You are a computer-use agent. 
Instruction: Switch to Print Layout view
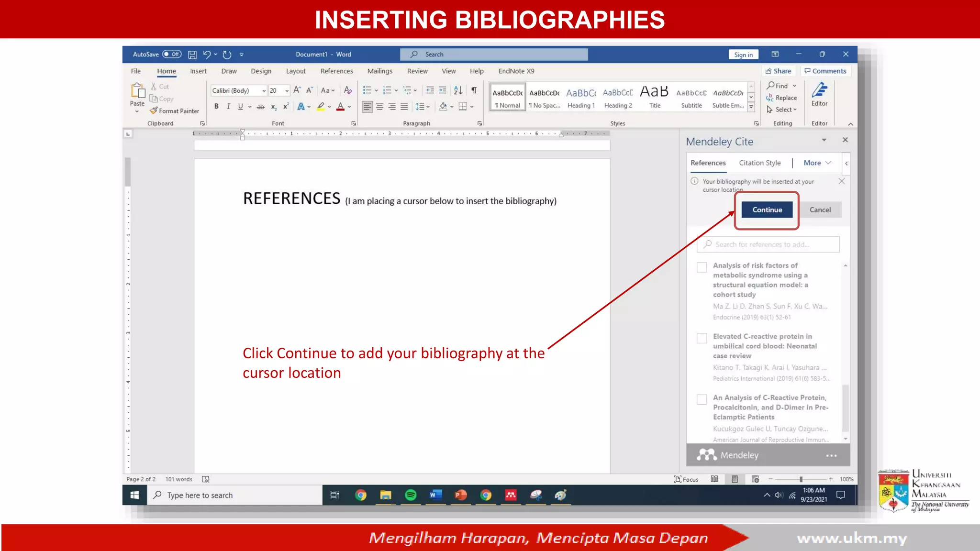point(735,479)
